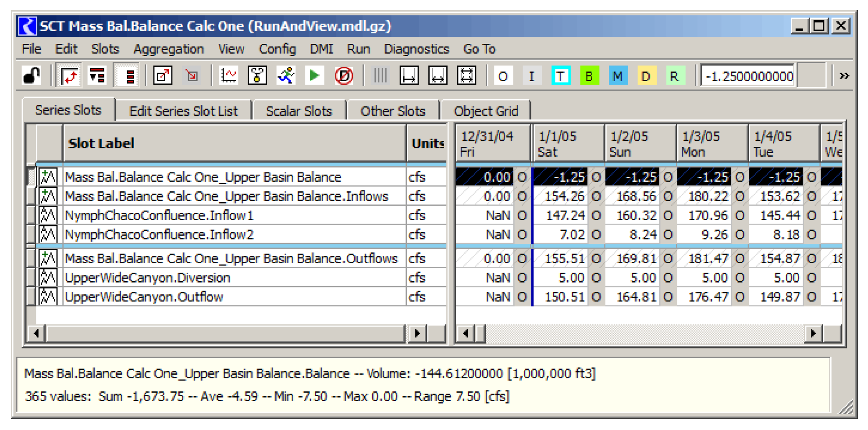Switch to the Scalar Slots tab
Image resolution: width=868 pixels, height=430 pixels.
299,111
